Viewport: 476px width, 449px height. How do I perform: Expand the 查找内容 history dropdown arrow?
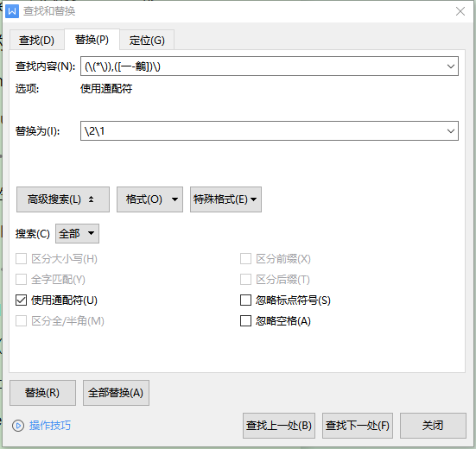451,66
